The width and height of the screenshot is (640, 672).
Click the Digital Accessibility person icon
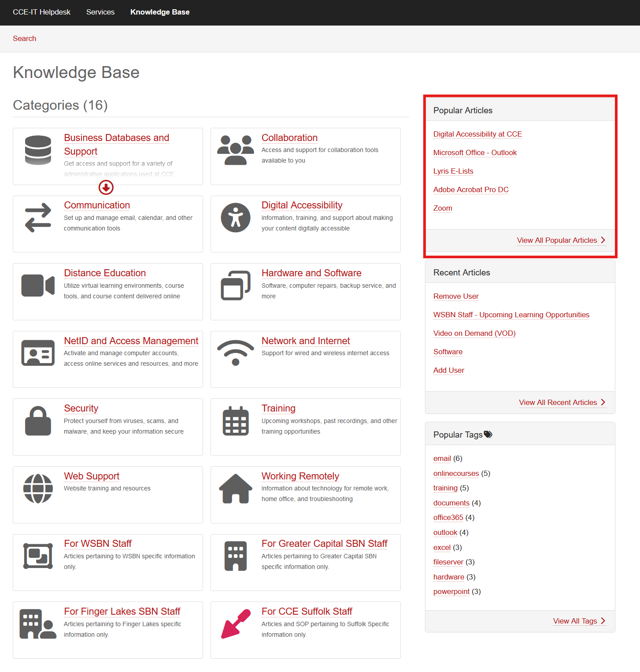236,218
